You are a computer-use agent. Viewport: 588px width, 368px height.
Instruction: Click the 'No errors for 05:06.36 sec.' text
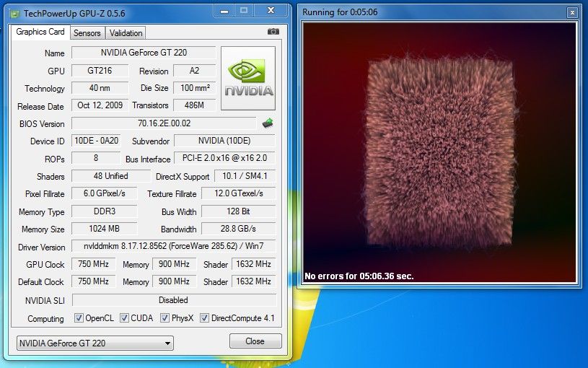[x=359, y=276]
